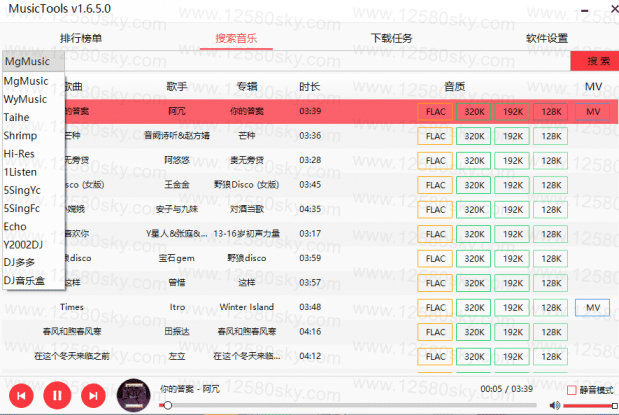
Task: Open the 下载任务 tab
Action: click(x=391, y=38)
